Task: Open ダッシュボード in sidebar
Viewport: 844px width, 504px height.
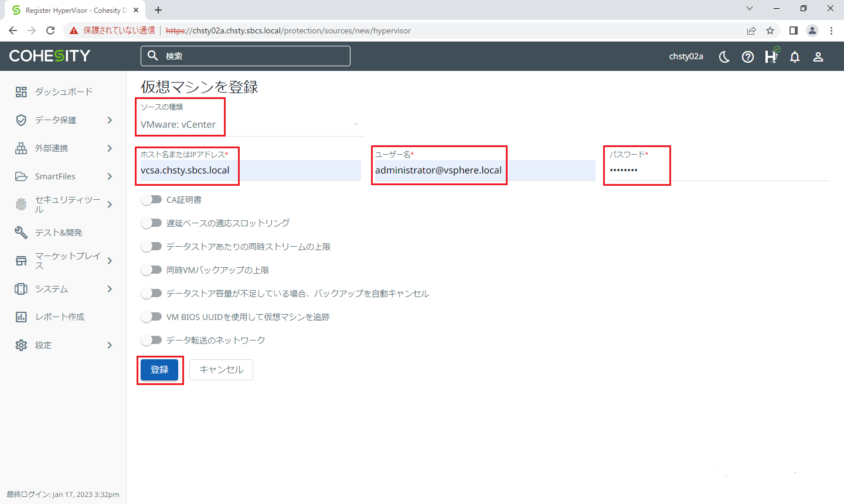Action: click(x=63, y=92)
